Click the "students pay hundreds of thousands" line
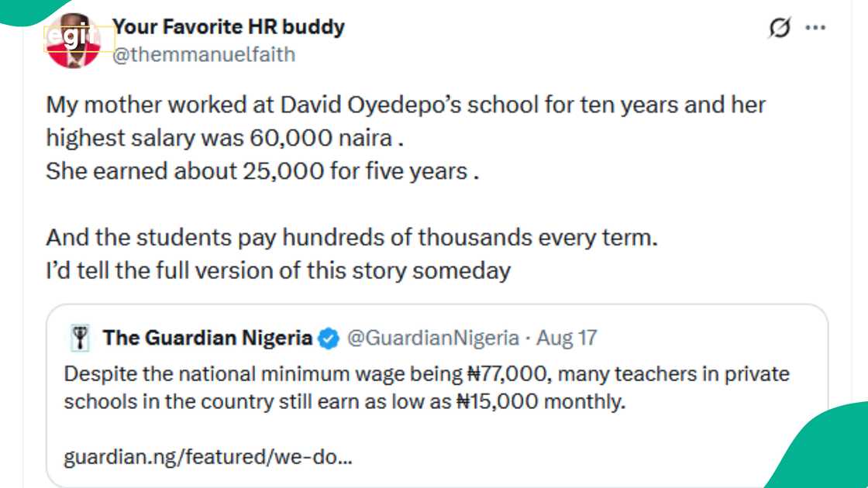 coord(351,238)
